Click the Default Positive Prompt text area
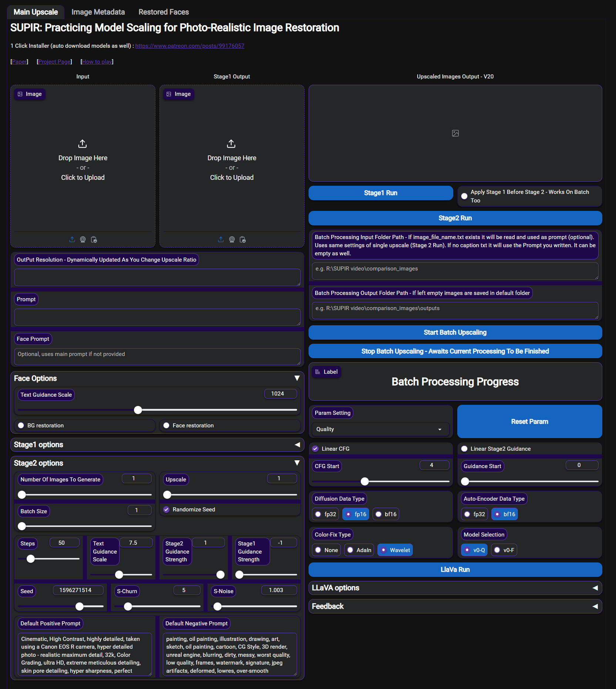Viewport: 616px width, 689px height. [x=85, y=655]
